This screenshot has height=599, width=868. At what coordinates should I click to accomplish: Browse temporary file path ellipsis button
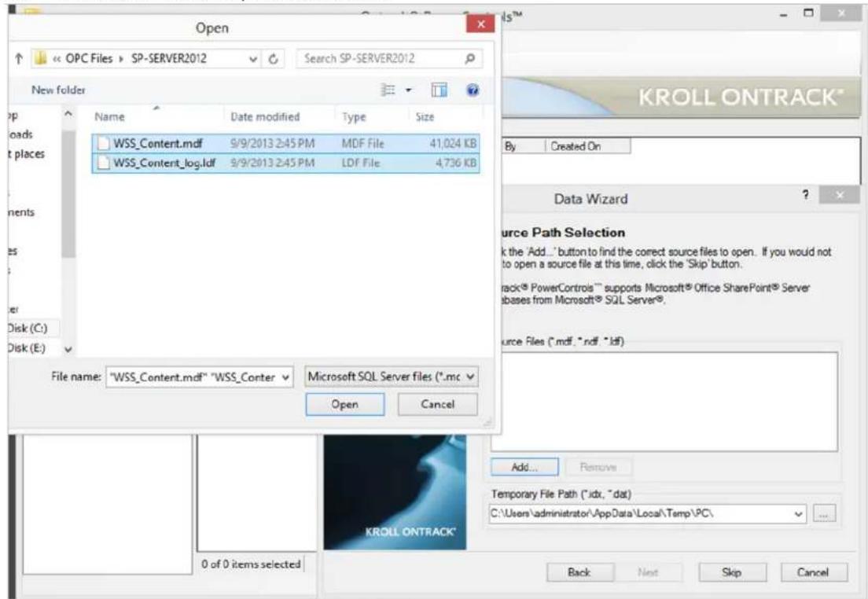click(824, 514)
